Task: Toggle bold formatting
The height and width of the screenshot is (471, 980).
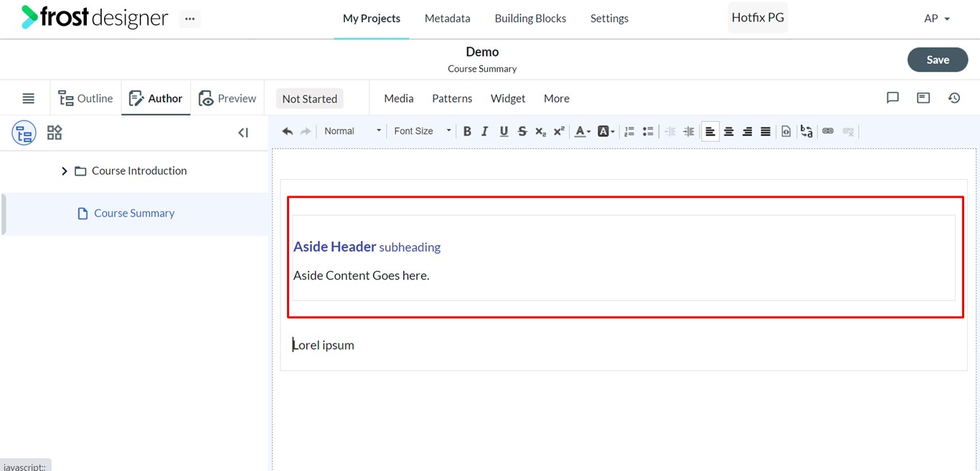Action: point(467,131)
